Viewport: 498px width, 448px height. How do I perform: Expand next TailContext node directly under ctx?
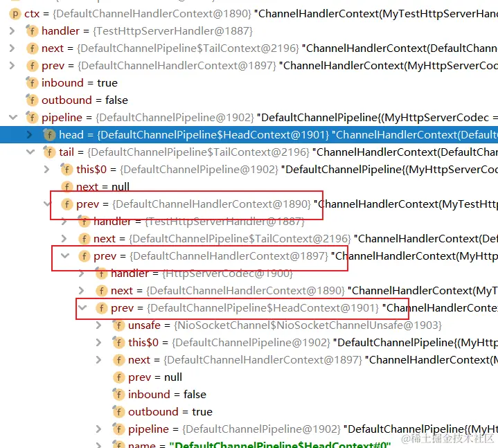tap(12, 48)
